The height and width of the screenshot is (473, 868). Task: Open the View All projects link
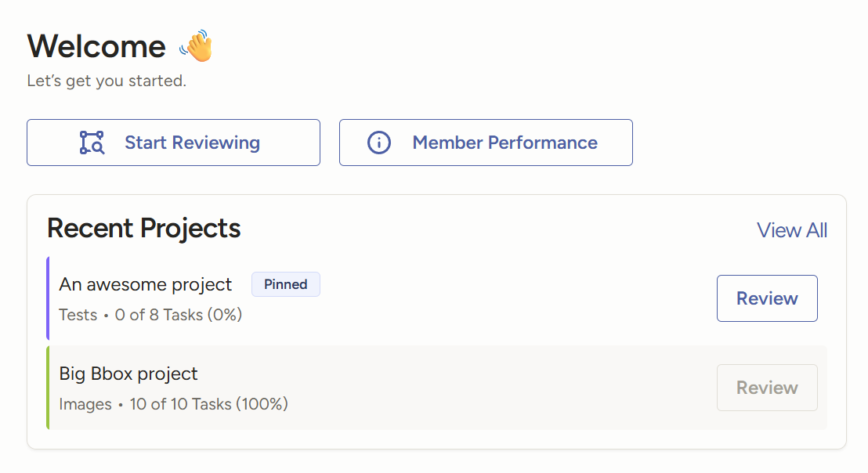coord(791,230)
